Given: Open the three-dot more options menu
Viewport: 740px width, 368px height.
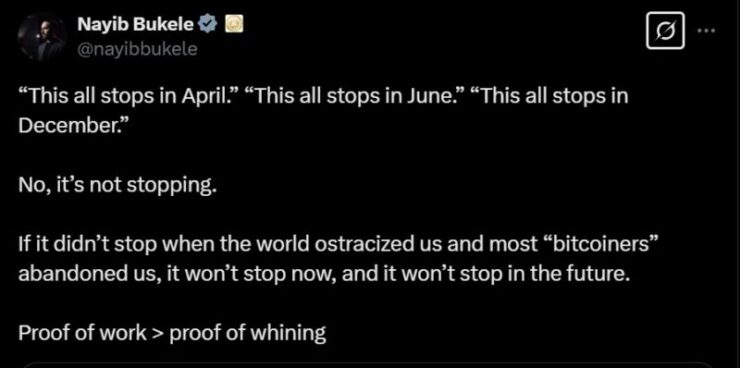Looking at the screenshot, I should click(706, 31).
